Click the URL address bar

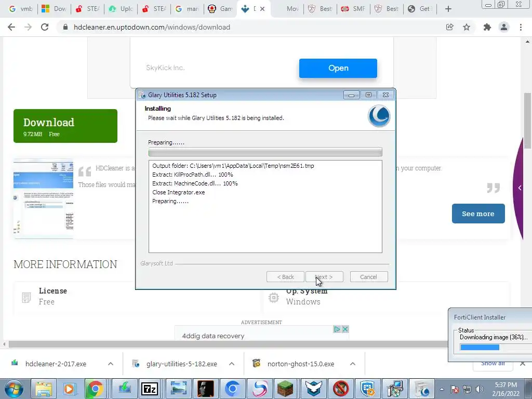(251, 27)
